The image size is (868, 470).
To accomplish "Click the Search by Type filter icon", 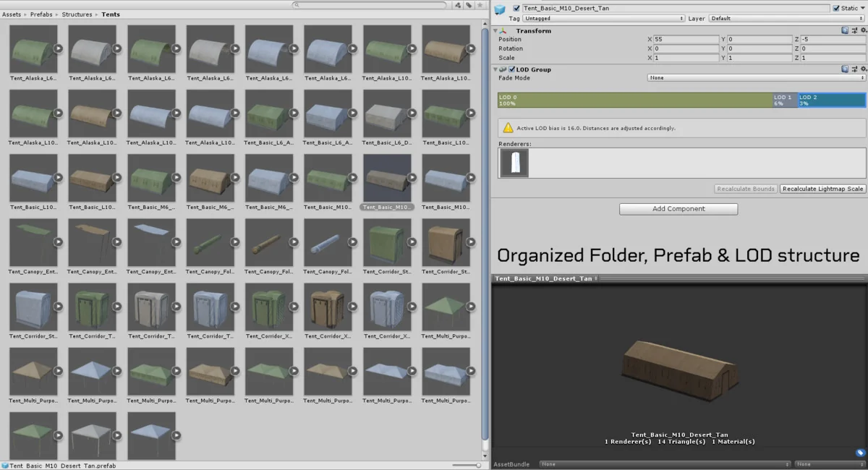I will [457, 5].
